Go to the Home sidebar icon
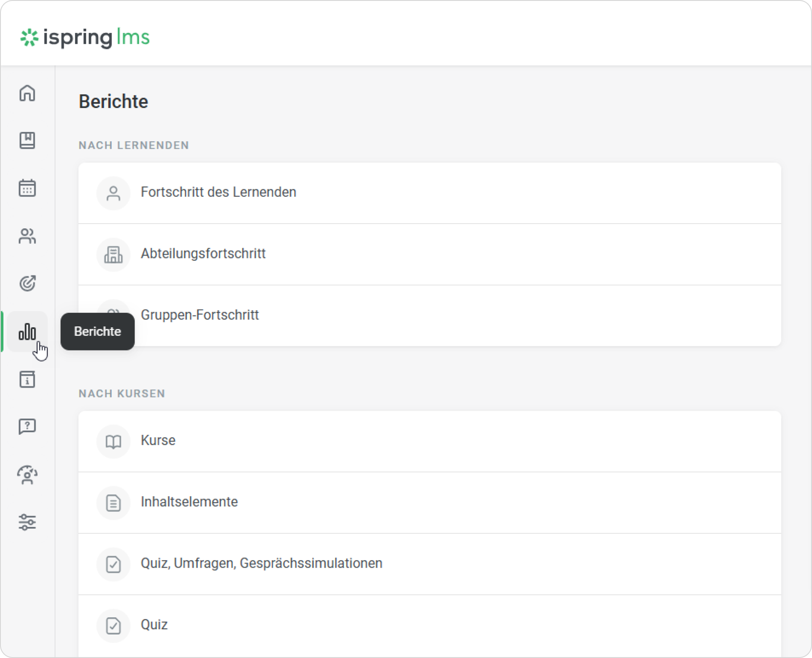Screen dimensions: 812x658 pyautogui.click(x=27, y=93)
